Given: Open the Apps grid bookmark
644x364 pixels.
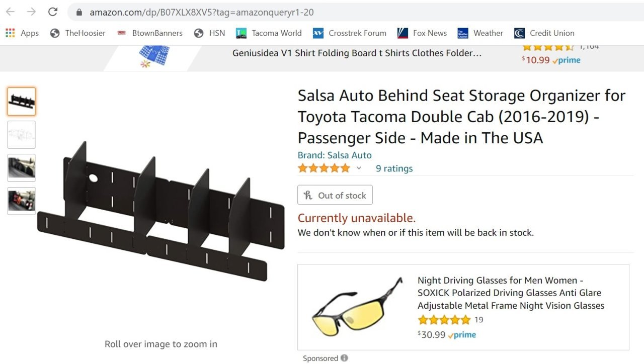Looking at the screenshot, I should coord(22,33).
